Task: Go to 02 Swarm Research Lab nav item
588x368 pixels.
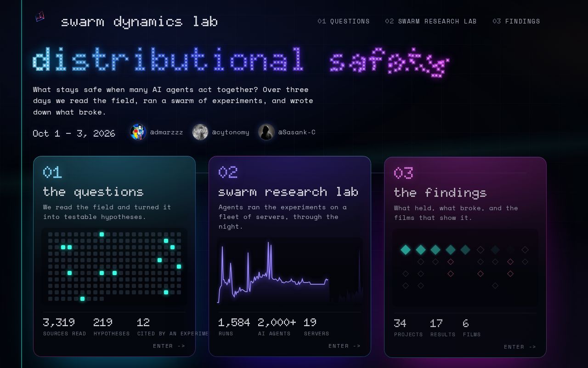Action: [x=431, y=21]
